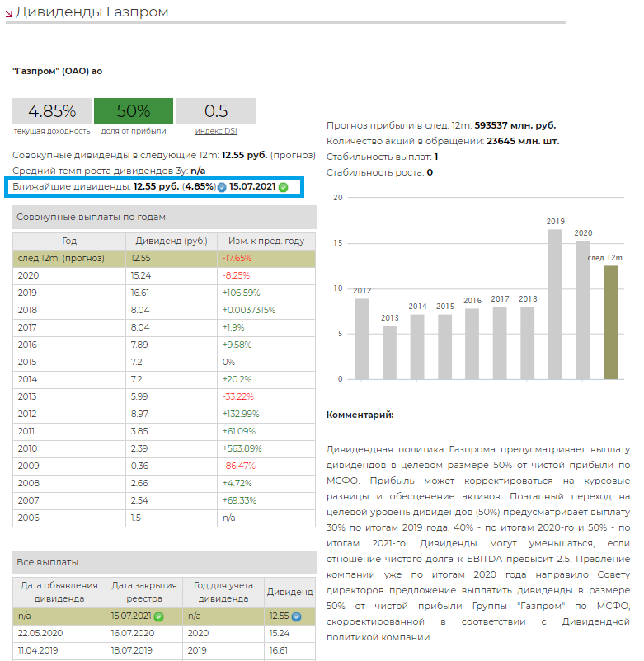
Task: Click the 18.07.2019 registry closing date
Action: (x=132, y=650)
